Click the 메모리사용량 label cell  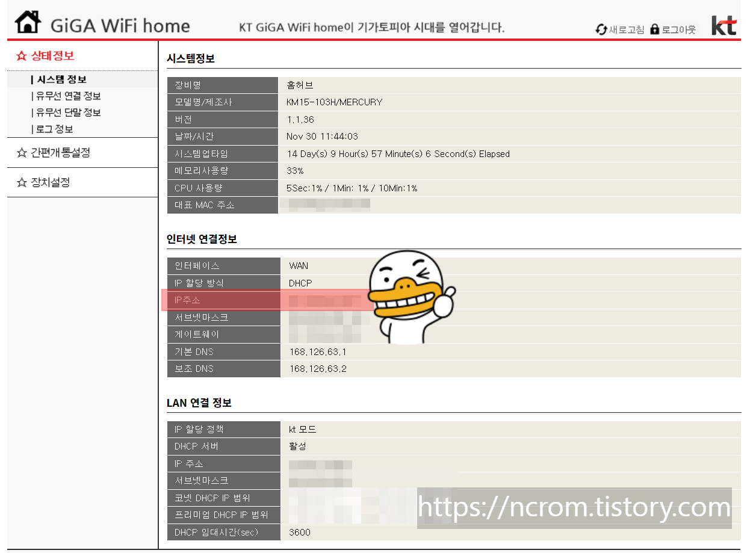pyautogui.click(x=223, y=171)
